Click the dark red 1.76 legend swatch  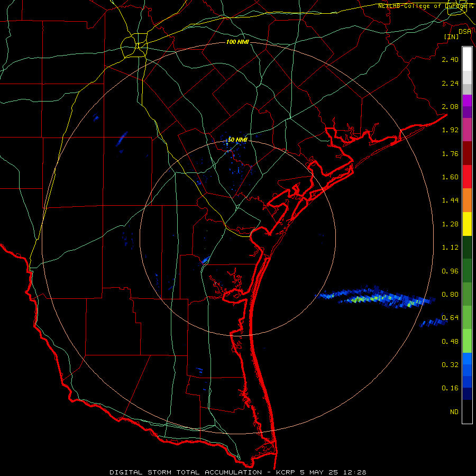467,153
